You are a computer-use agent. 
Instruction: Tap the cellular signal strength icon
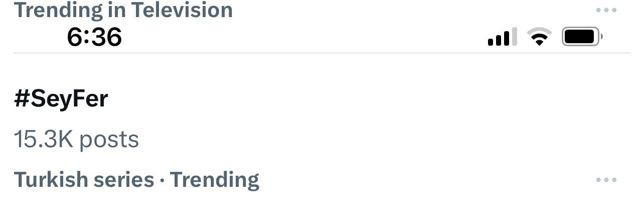pos(502,38)
